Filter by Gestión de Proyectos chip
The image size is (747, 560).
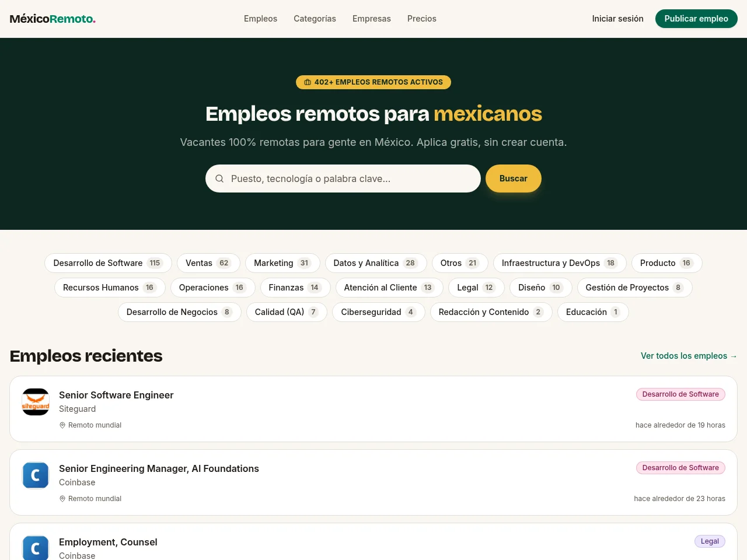point(634,288)
